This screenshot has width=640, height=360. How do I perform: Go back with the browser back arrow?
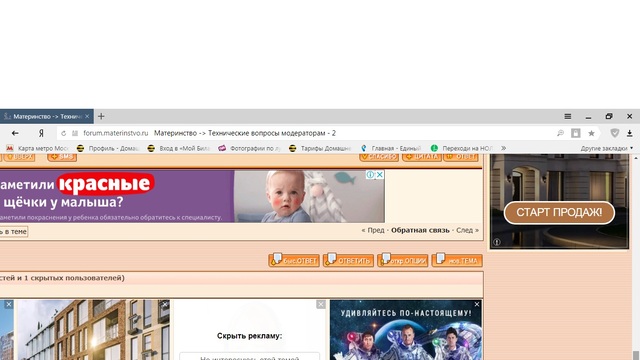pyautogui.click(x=15, y=133)
